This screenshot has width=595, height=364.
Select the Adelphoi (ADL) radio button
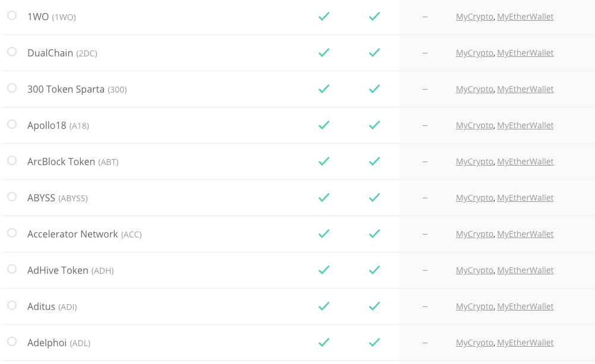12,341
